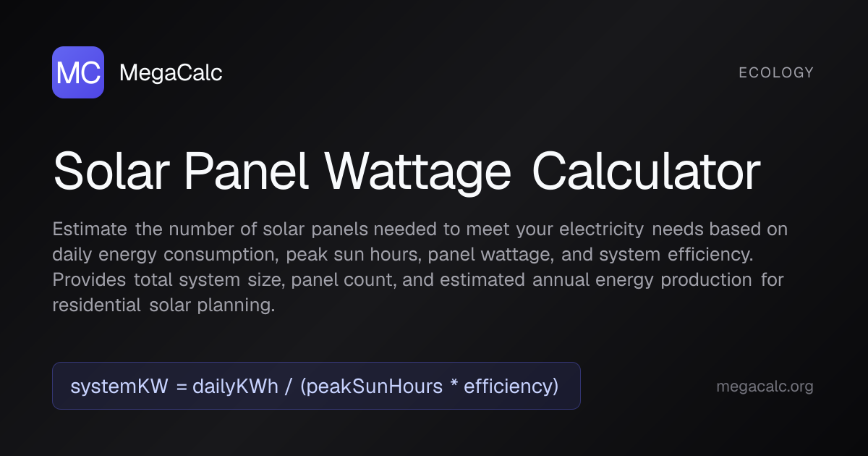Select the systemKW formula box
Viewport: 868px width, 456px height.
tap(316, 386)
